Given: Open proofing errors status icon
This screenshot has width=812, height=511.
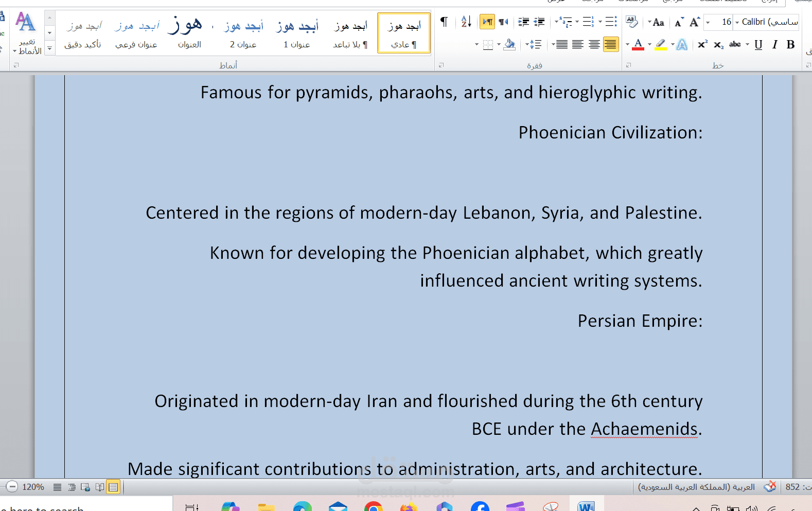Looking at the screenshot, I should click(x=770, y=486).
